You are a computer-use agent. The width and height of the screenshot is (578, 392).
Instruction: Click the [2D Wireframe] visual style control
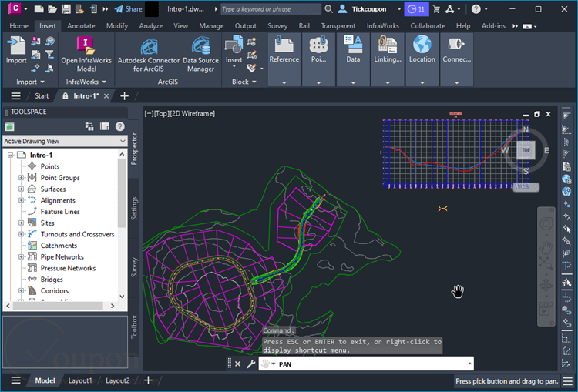tap(192, 113)
